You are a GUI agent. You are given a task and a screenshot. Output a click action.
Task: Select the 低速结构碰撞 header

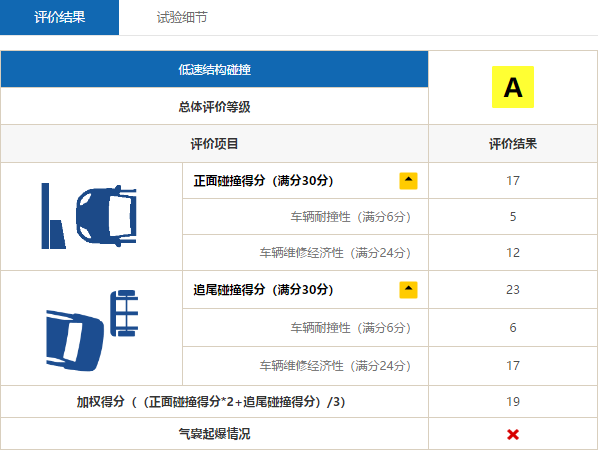coord(214,69)
